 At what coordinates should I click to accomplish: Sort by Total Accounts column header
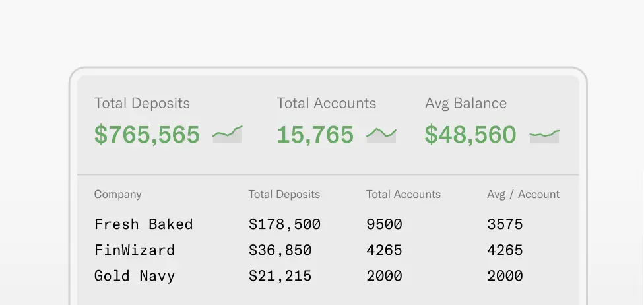pos(403,194)
